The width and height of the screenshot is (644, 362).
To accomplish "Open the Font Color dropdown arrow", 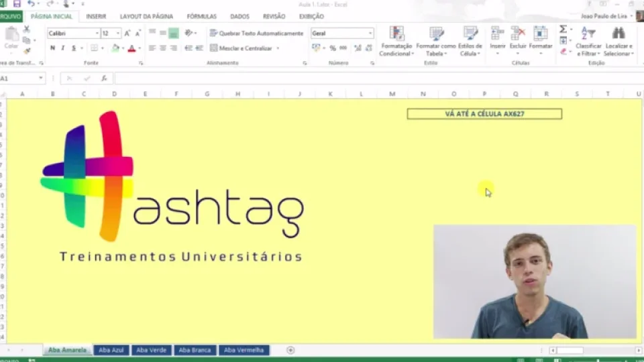I will pyautogui.click(x=140, y=48).
